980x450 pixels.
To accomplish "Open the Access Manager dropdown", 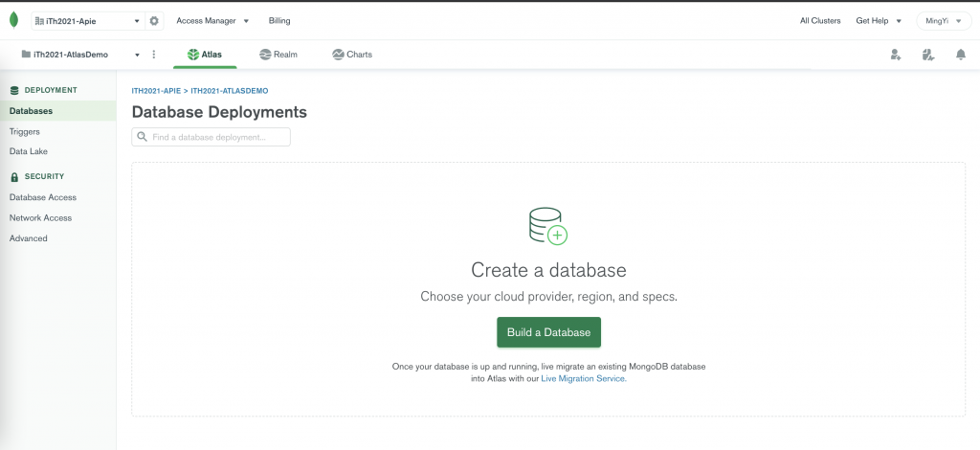I will pos(212,20).
